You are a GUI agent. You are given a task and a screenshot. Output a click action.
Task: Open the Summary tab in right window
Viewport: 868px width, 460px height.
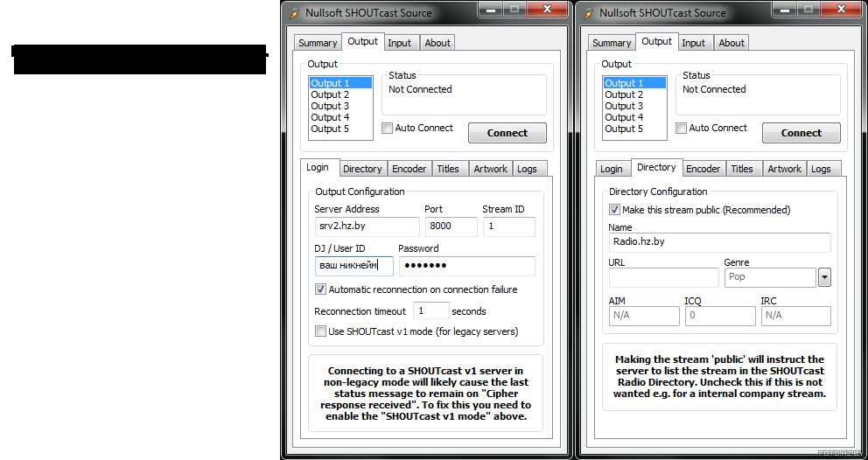(x=612, y=43)
